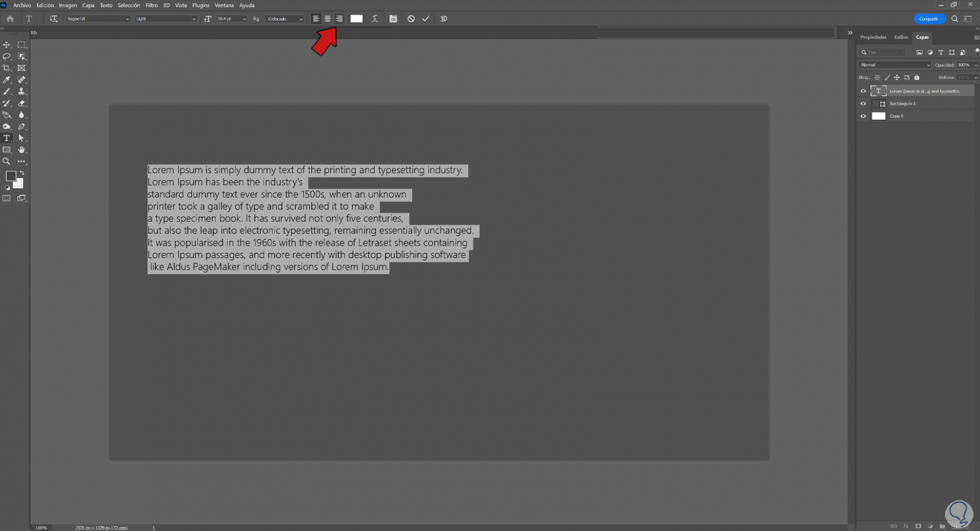Open the Tipo layer filter dropdown
This screenshot has width=980, height=531.
[x=883, y=53]
